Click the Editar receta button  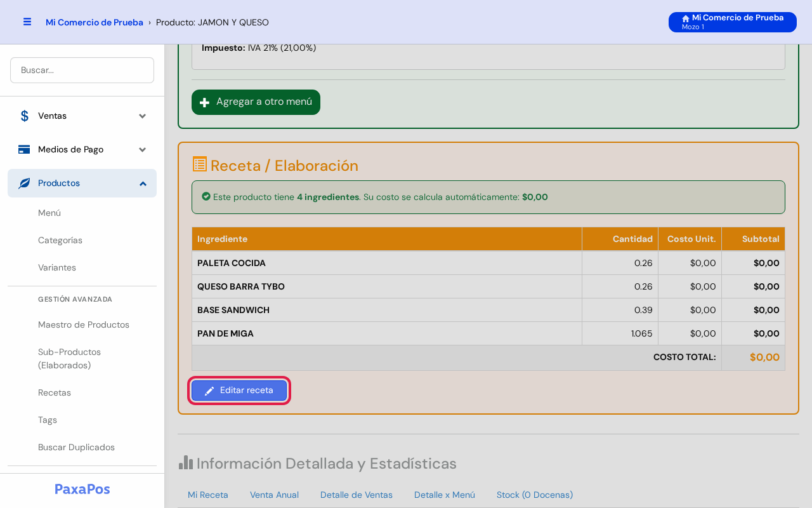239,391
